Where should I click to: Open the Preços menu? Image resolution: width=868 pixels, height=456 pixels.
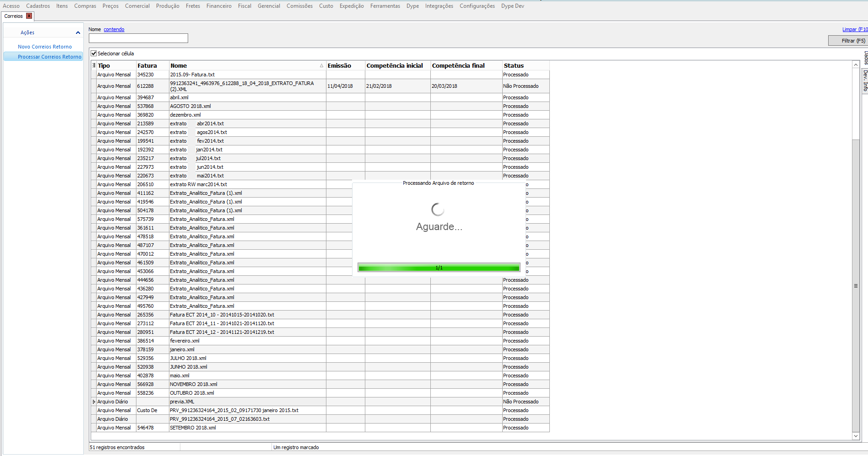tap(110, 6)
